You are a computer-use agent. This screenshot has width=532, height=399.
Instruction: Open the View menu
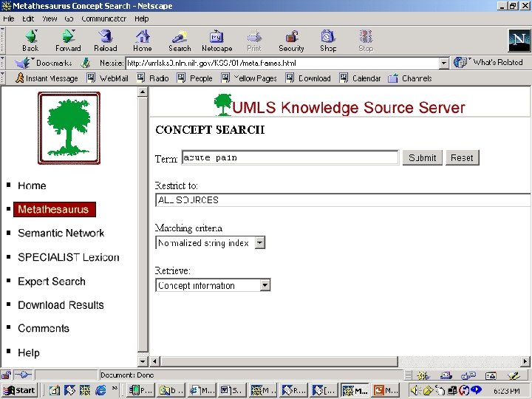point(50,18)
